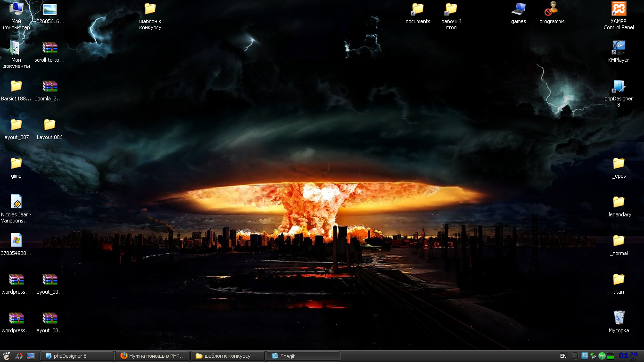Select the _legendary folder on desktop
The image size is (644, 362).
[x=619, y=203]
